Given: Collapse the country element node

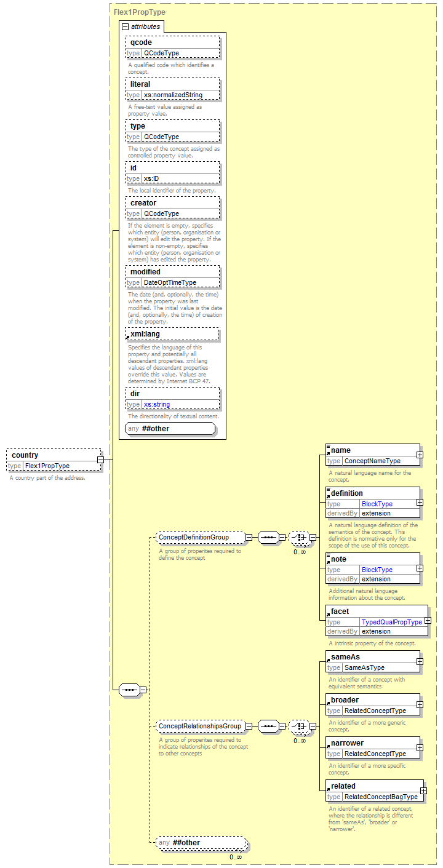Looking at the screenshot, I should 100,460.
